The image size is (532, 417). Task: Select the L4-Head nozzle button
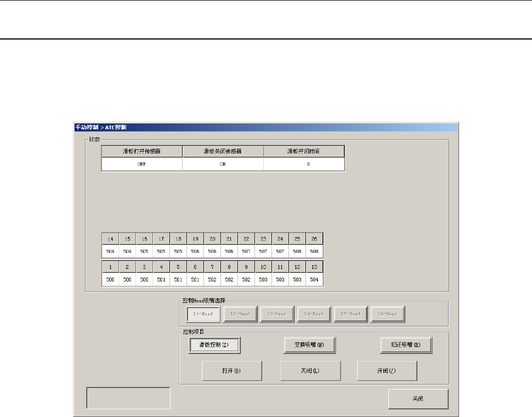314,314
